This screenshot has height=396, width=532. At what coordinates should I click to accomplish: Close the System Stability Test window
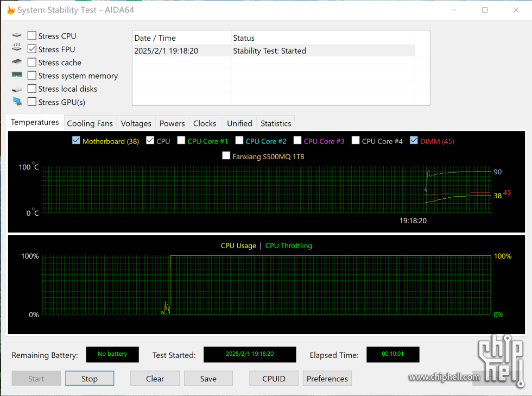point(516,10)
